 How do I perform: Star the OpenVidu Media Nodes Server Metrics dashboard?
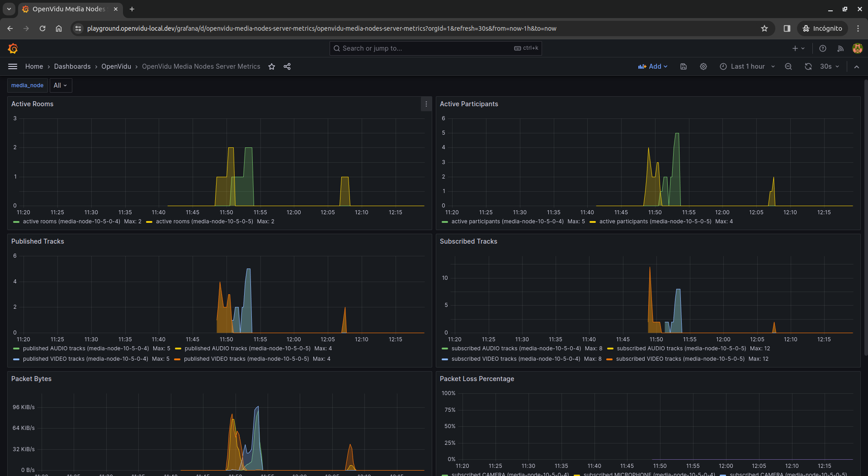pos(272,66)
